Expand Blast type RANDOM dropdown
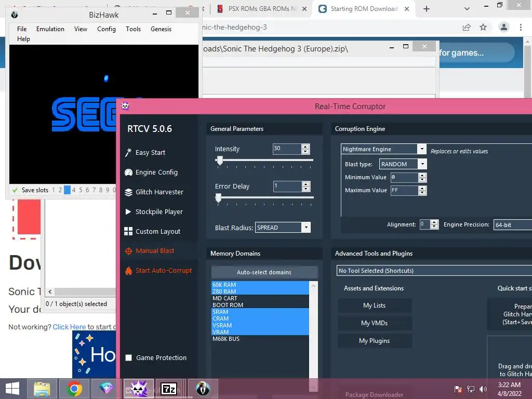 [x=422, y=164]
